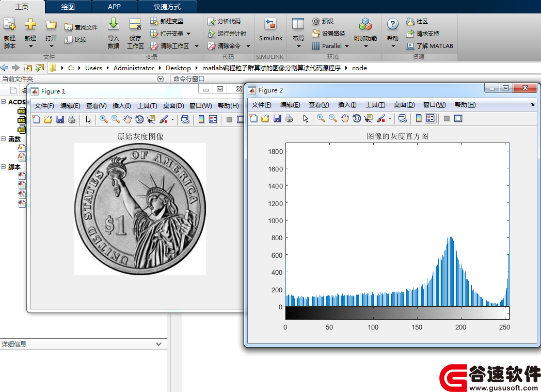Open the 清除工作区 dropdown arrow

coord(197,46)
